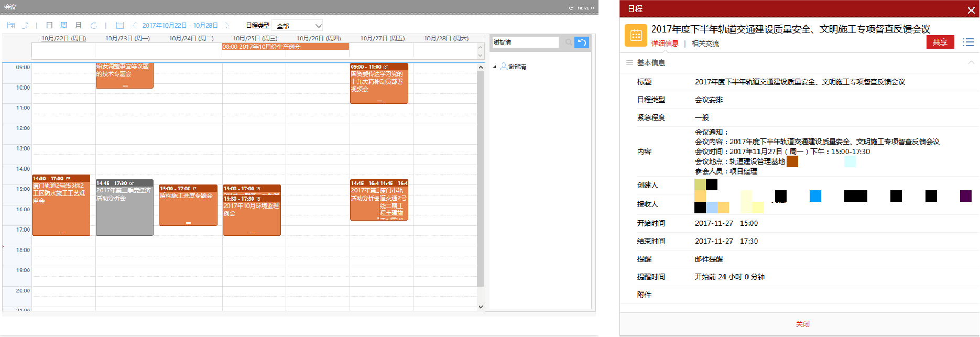980x337 pixels.
Task: Click the search magnifier icon
Action: click(569, 42)
